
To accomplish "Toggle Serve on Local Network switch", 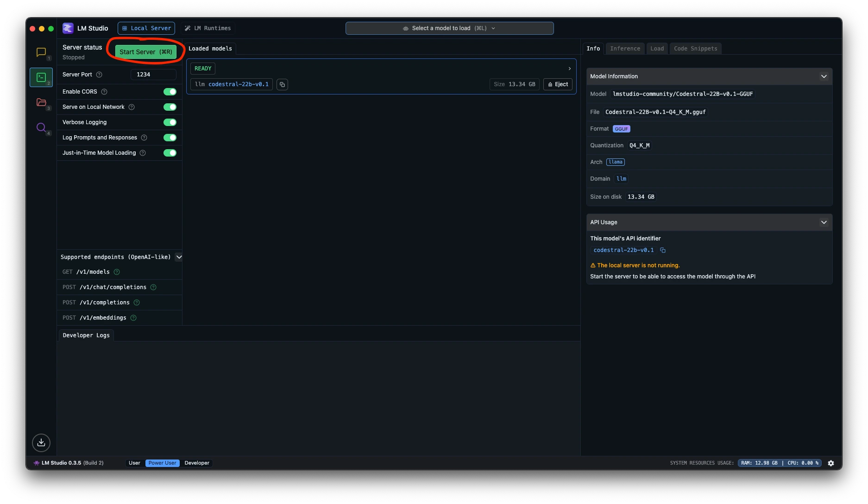I will click(x=170, y=107).
